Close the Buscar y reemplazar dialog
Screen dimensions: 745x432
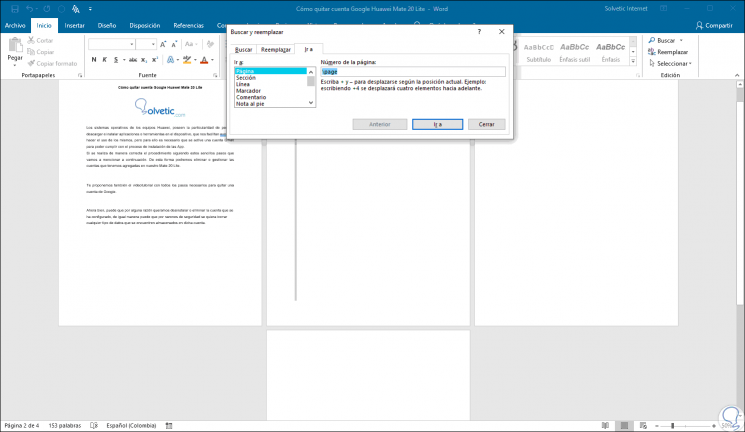501,32
